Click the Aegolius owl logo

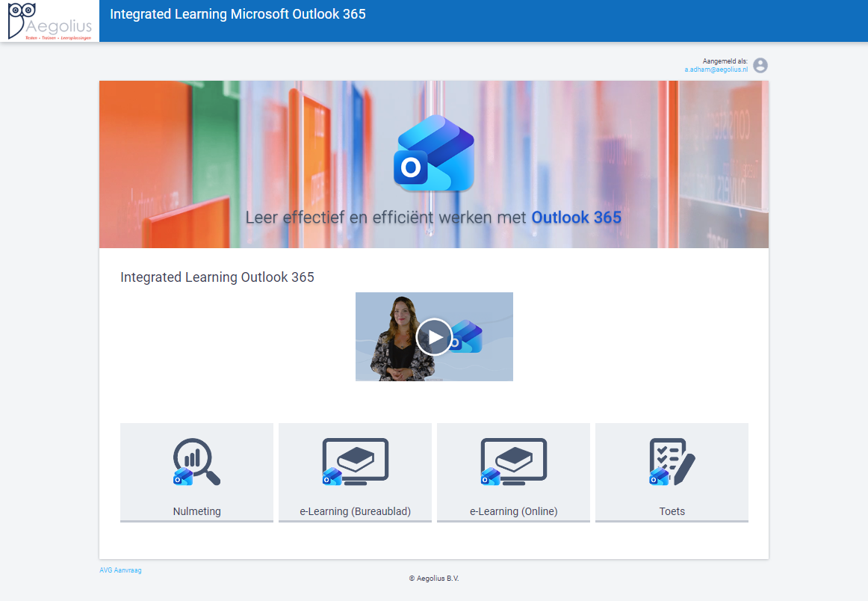point(49,21)
